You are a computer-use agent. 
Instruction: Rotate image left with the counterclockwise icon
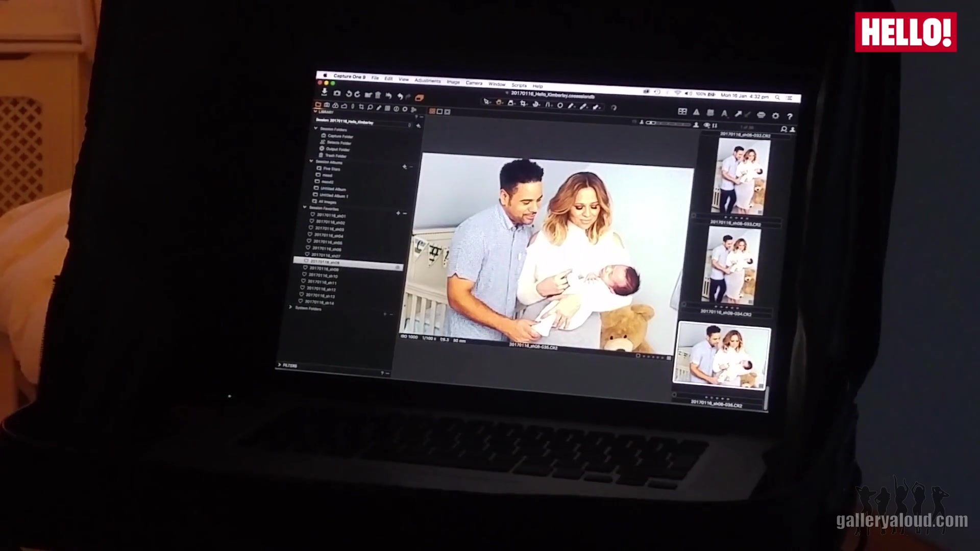[x=349, y=94]
